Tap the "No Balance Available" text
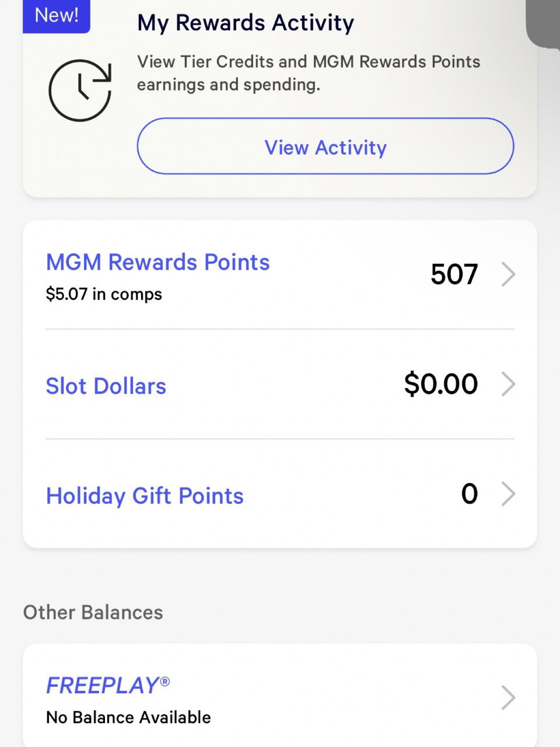Screen dimensions: 560x747 coord(128,717)
